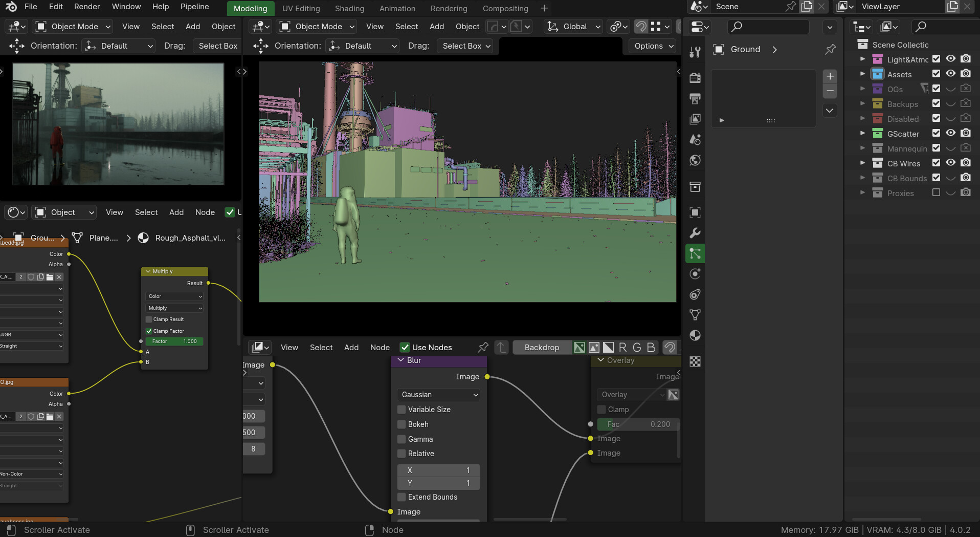
Task: Open the Output properties tab (printer icon)
Action: tap(695, 99)
